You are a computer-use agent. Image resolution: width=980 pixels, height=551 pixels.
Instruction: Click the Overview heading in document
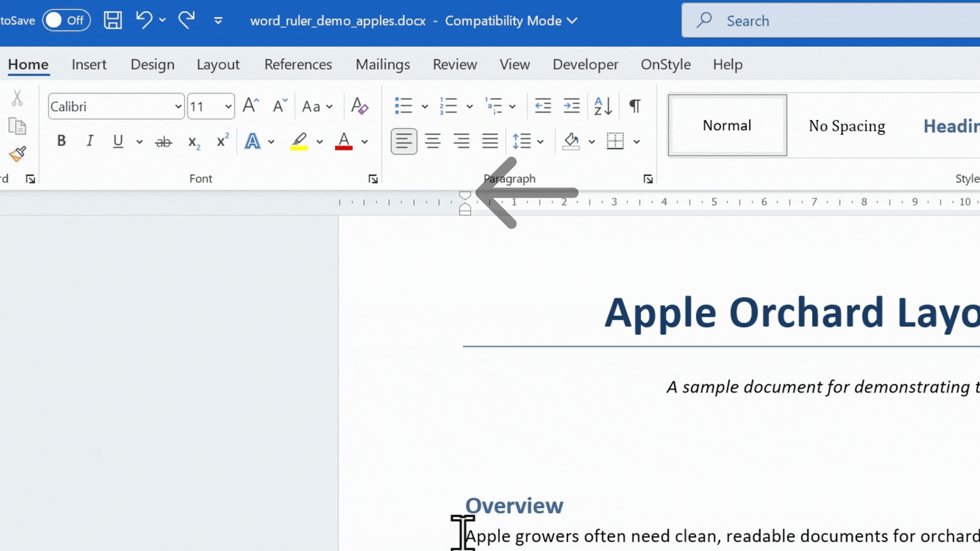pos(514,506)
